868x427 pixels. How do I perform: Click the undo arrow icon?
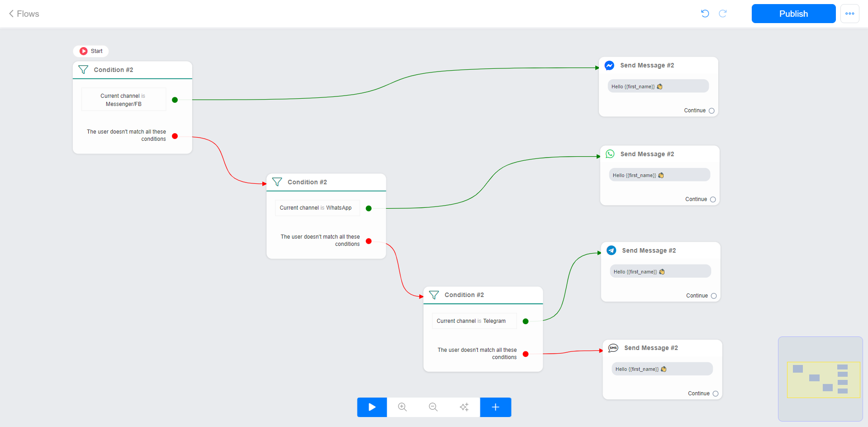(704, 14)
